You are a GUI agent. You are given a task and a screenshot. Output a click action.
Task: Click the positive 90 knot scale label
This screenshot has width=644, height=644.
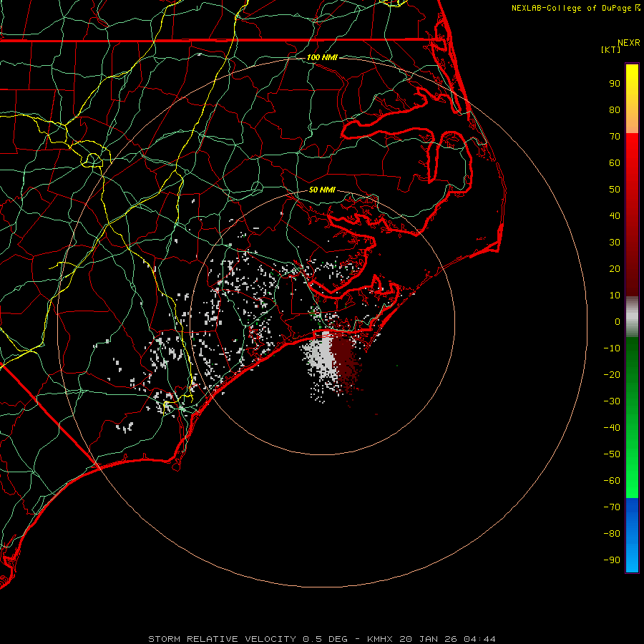[615, 84]
